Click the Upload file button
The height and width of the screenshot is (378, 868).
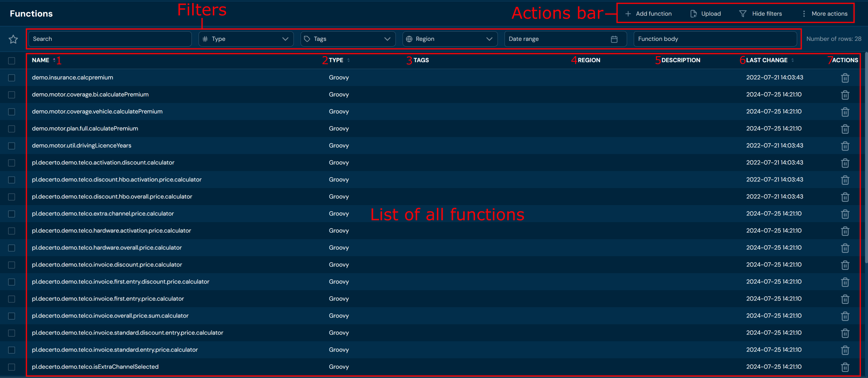coord(705,14)
